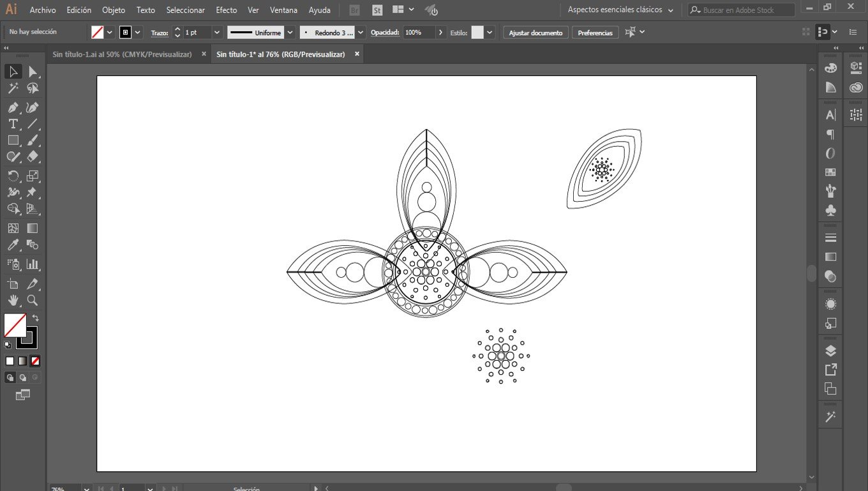
Task: Choose the Lasso tool
Action: (x=33, y=89)
